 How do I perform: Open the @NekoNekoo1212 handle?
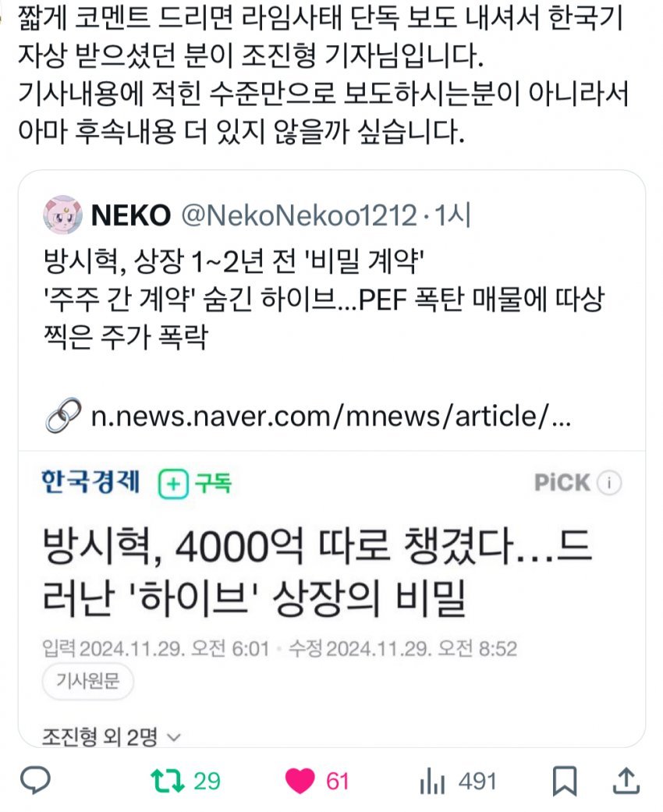click(x=299, y=215)
